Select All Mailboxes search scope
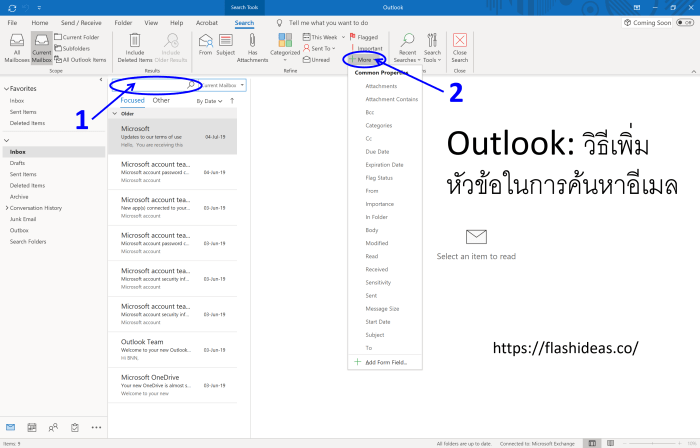Image resolution: width=700 pixels, height=448 pixels. [17, 48]
